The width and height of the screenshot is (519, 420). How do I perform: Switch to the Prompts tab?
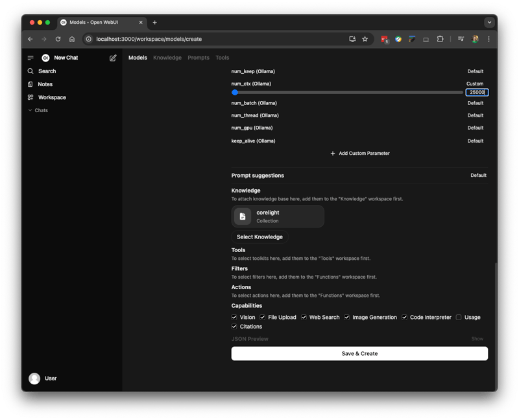point(199,58)
